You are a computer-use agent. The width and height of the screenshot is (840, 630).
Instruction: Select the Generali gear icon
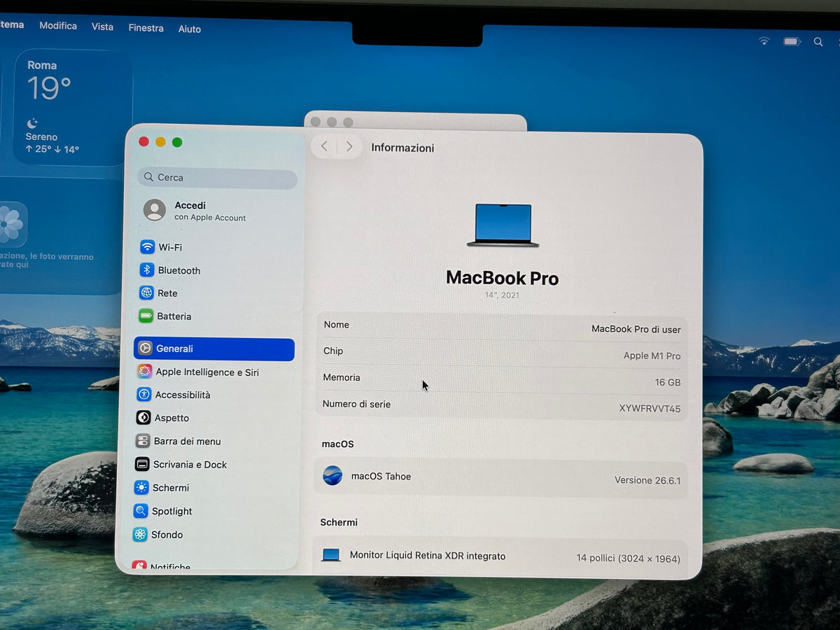click(x=145, y=349)
